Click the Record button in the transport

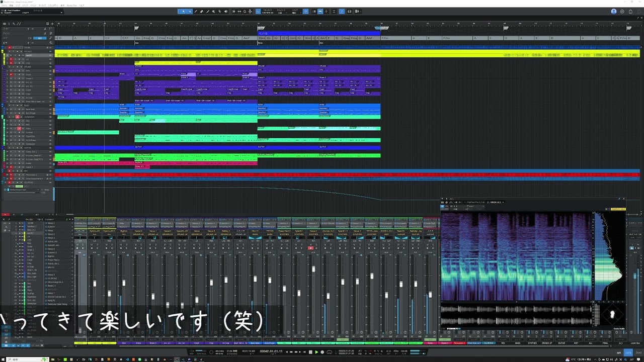[x=323, y=352]
